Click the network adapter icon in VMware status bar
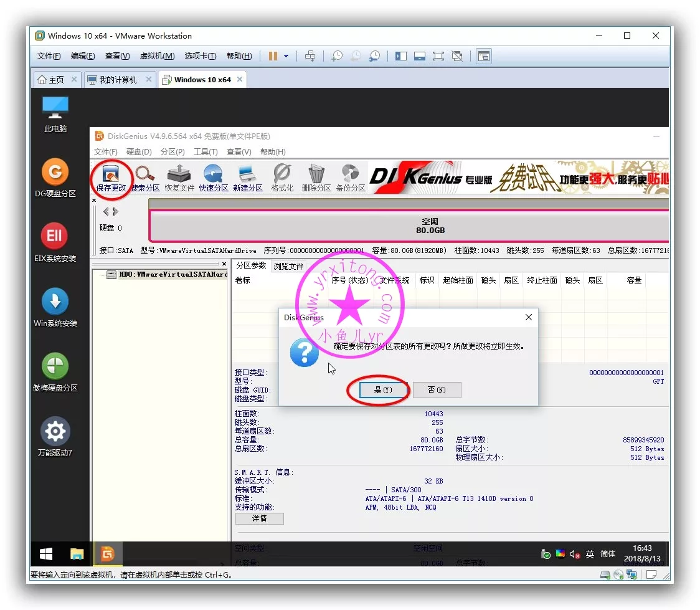Image resolution: width=700 pixels, height=610 pixels. point(631,574)
